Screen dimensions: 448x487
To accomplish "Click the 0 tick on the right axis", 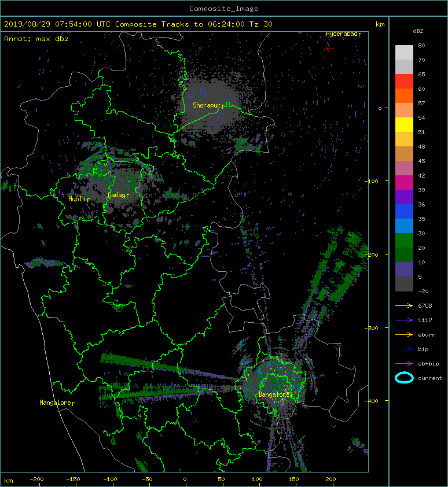I will point(380,108).
